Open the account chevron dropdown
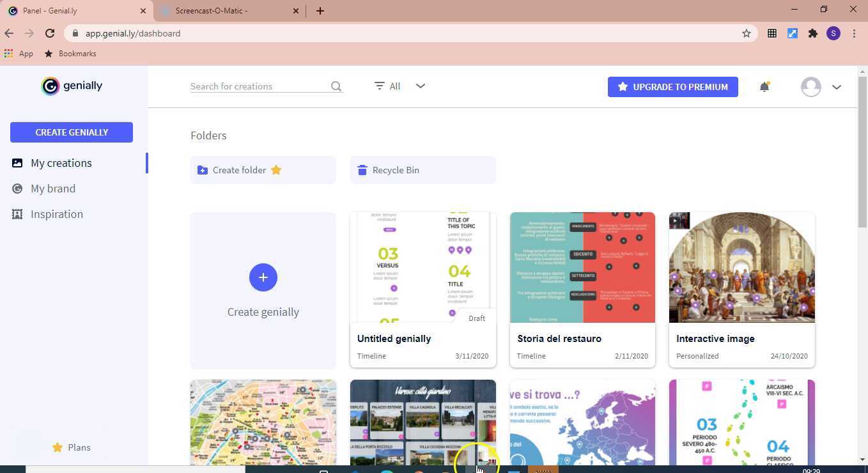Image resolution: width=868 pixels, height=473 pixels. 837,86
